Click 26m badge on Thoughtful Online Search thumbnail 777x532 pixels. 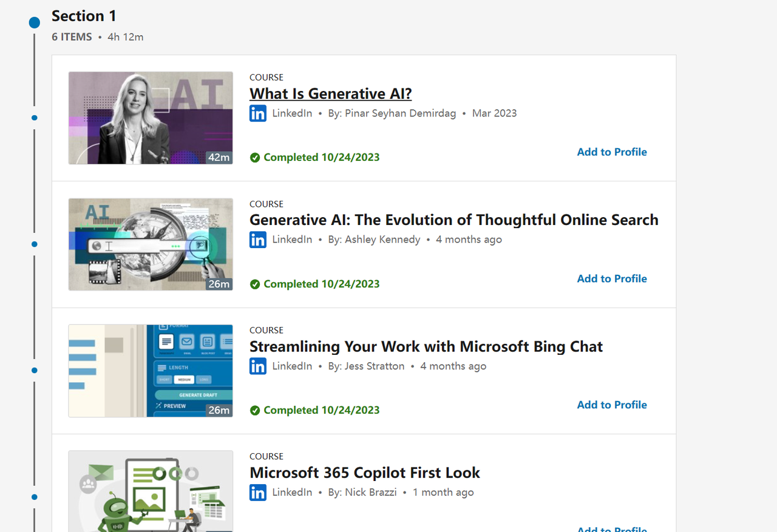click(x=219, y=284)
